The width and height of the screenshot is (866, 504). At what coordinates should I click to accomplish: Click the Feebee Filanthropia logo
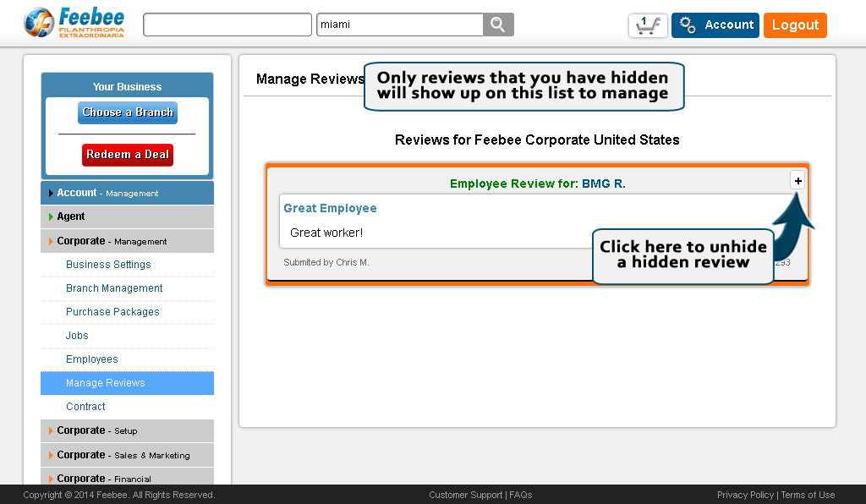[x=72, y=23]
